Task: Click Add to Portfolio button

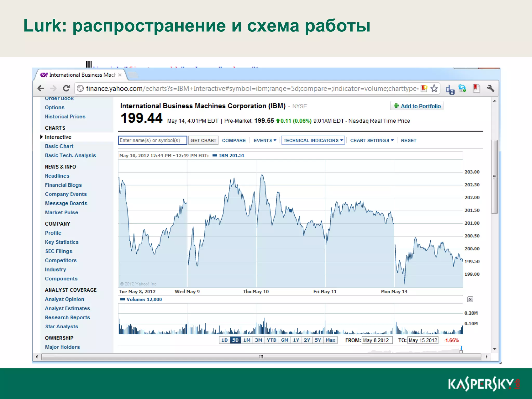Action: coord(417,106)
